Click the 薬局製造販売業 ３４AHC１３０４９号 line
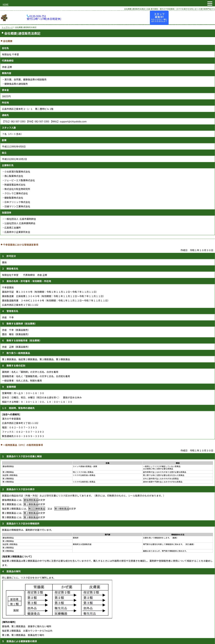Viewport: 215px width, 644px height. (x=56, y=300)
